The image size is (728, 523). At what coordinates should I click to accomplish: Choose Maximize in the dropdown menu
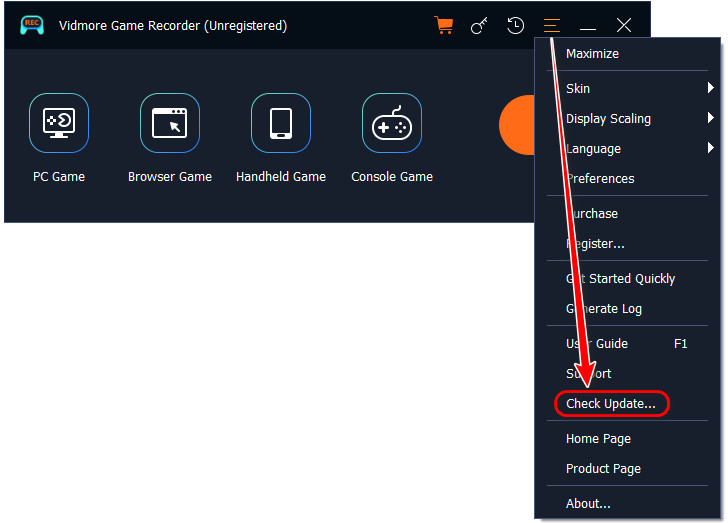coord(592,53)
